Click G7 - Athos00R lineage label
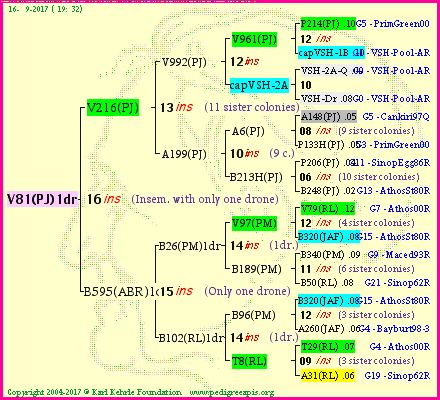 [400, 209]
